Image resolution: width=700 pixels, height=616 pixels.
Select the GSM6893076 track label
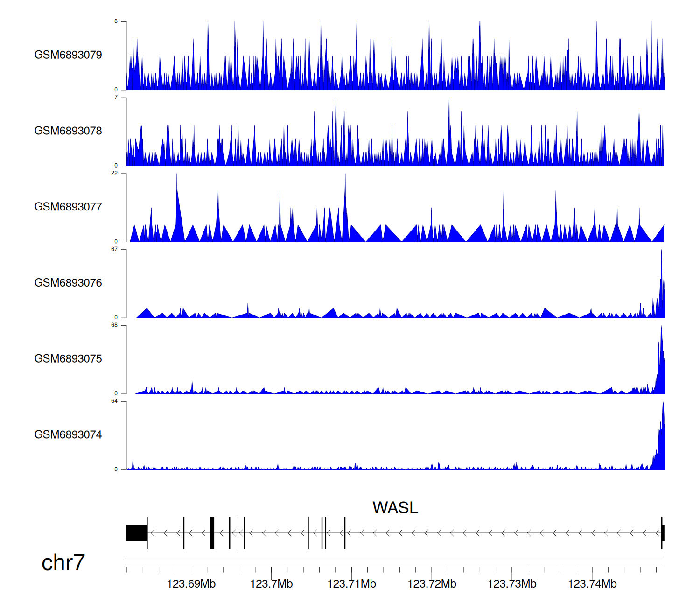tap(68, 283)
